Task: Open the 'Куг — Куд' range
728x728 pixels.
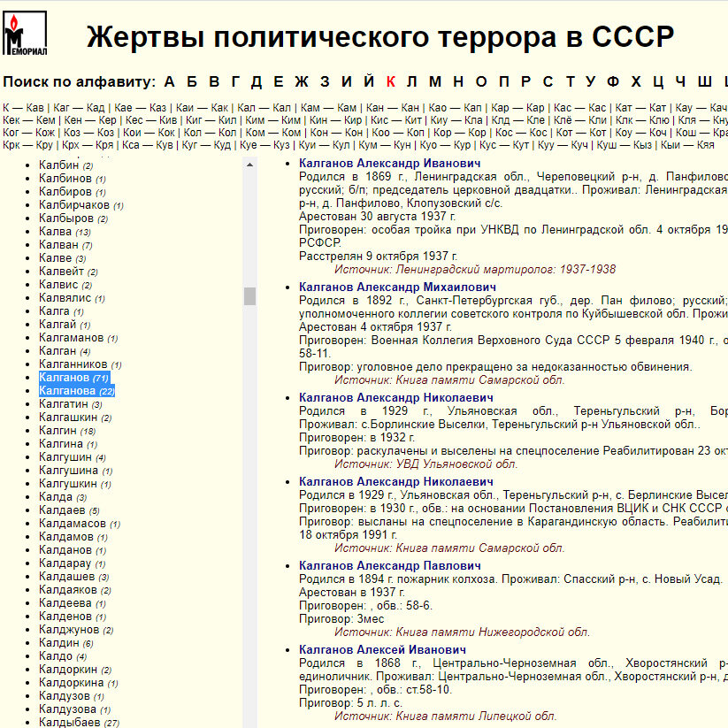Action: 207,145
